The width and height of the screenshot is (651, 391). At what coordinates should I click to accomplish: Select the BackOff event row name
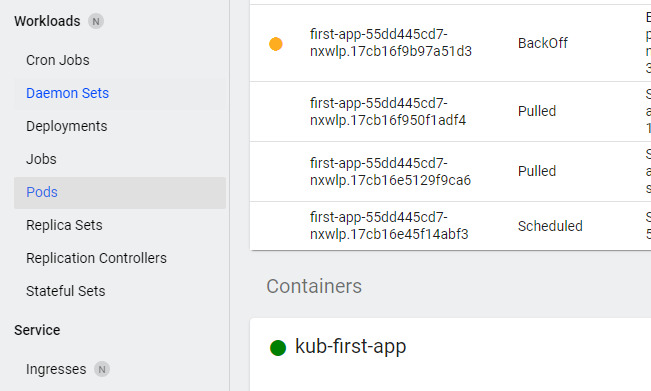391,43
